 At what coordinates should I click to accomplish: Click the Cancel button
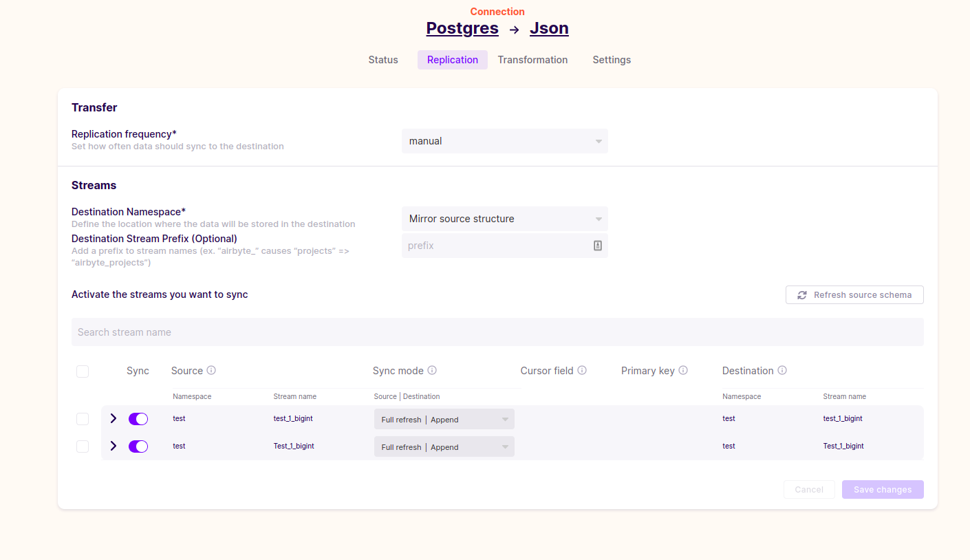pyautogui.click(x=809, y=489)
